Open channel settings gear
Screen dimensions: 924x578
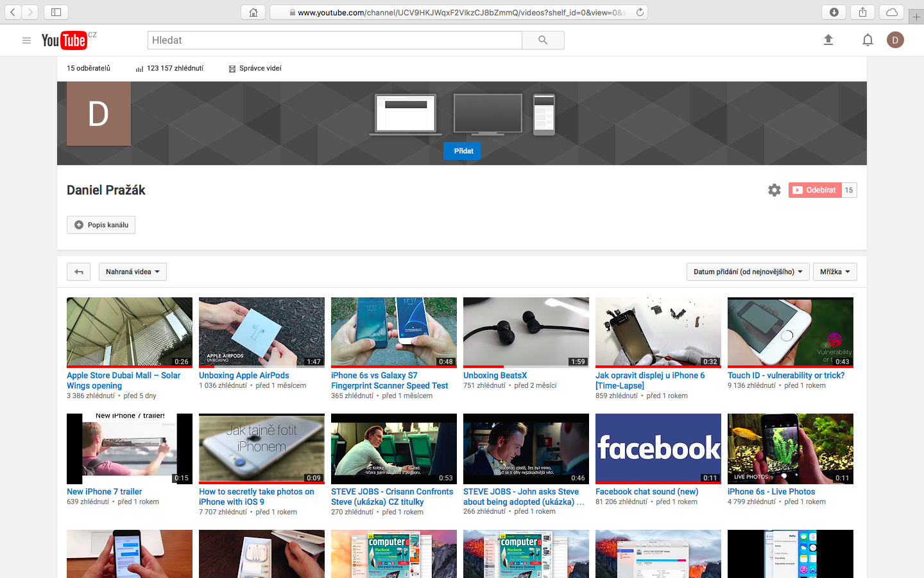coord(774,190)
